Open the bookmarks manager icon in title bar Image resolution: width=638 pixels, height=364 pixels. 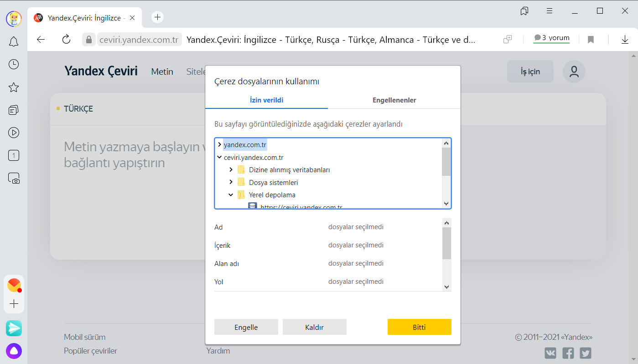524,11
